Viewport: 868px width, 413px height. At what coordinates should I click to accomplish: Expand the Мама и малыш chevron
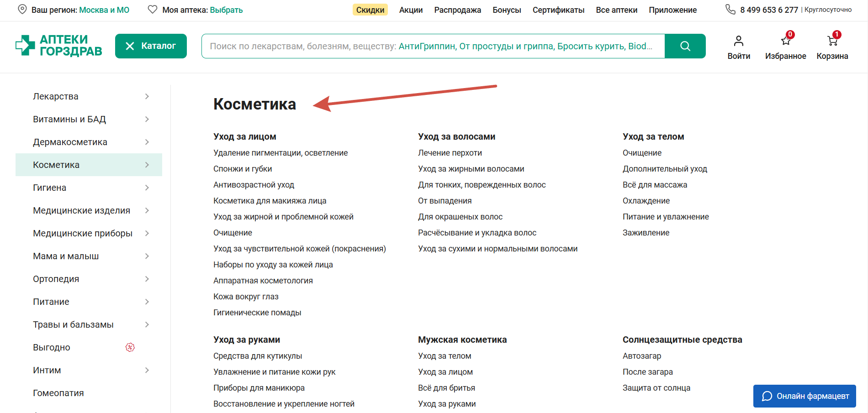pyautogui.click(x=147, y=256)
